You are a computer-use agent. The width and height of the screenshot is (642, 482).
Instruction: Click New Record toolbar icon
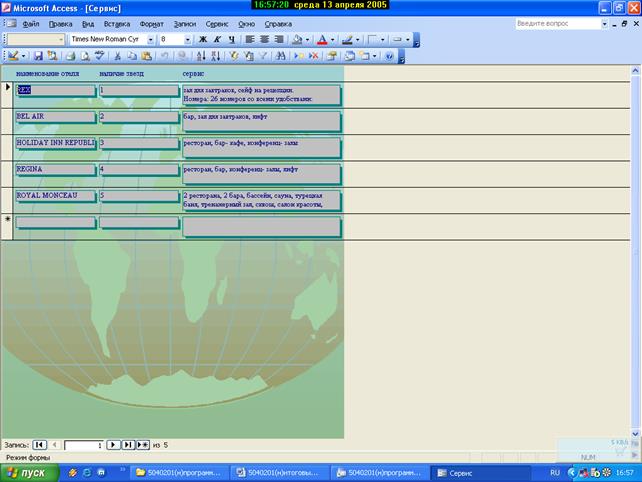tap(299, 56)
